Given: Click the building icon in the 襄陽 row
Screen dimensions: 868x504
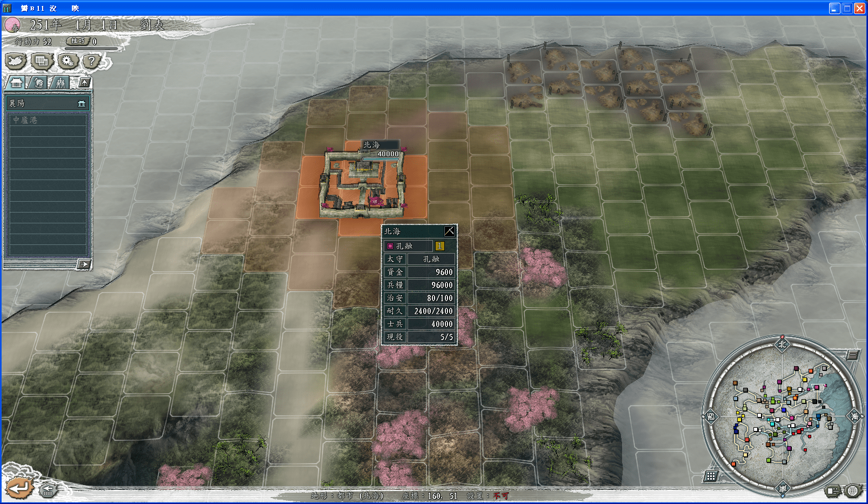Looking at the screenshot, I should 82,103.
